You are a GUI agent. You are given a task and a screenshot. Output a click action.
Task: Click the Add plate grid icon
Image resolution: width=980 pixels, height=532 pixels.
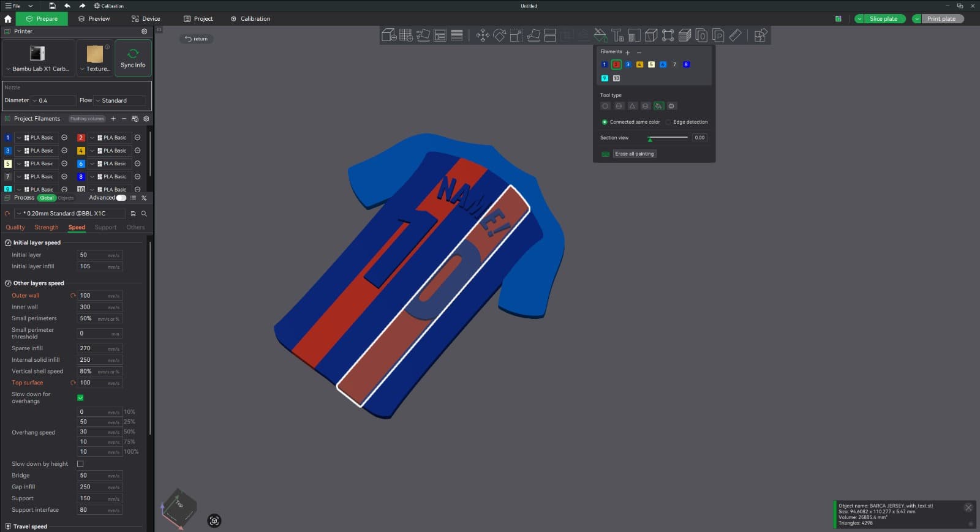pyautogui.click(x=405, y=36)
